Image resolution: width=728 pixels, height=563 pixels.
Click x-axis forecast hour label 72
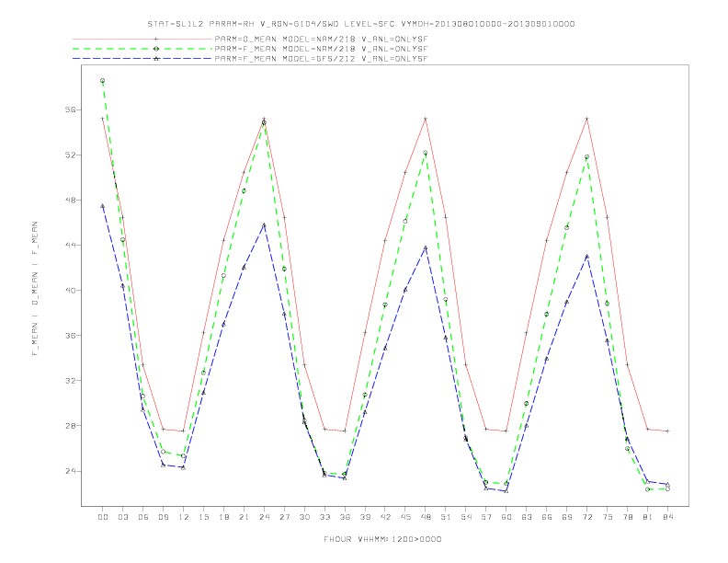587,517
